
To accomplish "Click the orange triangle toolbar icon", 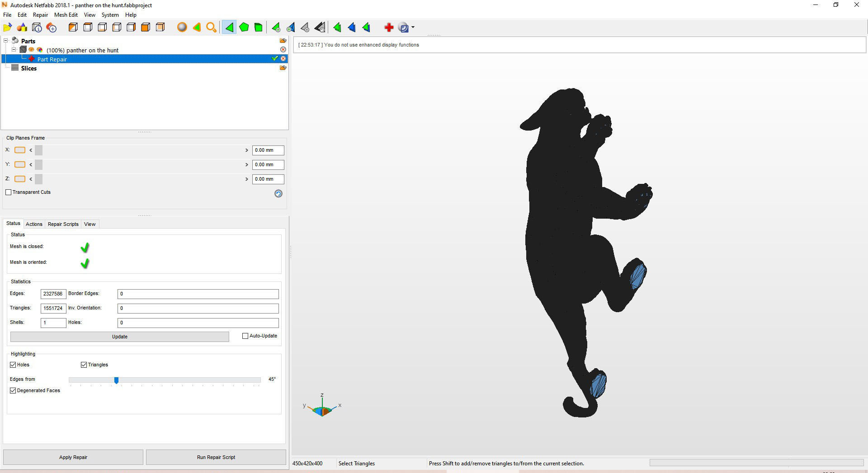I will coord(197,28).
